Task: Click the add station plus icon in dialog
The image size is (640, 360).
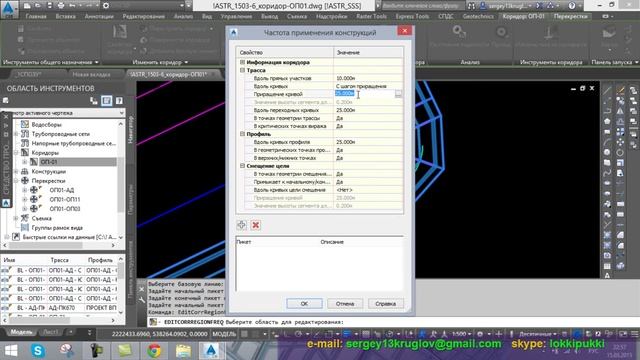Action: coord(242,225)
